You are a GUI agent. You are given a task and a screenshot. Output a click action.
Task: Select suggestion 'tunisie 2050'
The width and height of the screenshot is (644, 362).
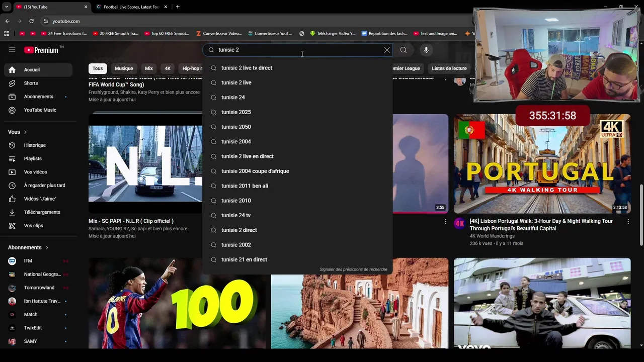click(297, 127)
